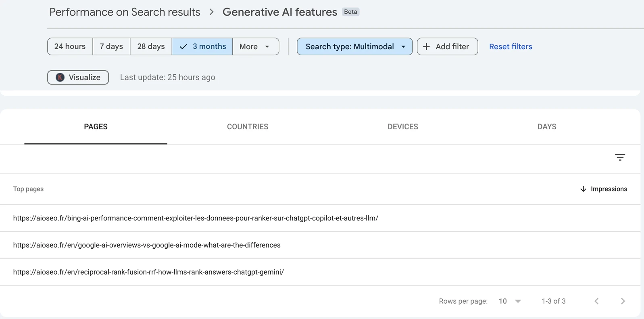This screenshot has height=319, width=644.
Task: Switch to the DEVICES tab
Action: coord(403,127)
